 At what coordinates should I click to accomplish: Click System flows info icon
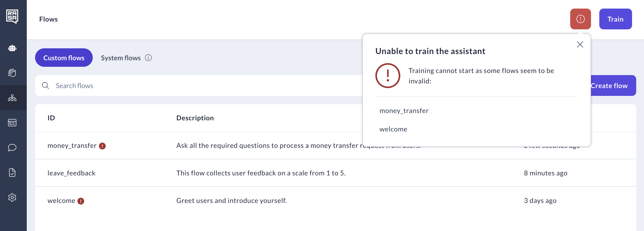148,58
